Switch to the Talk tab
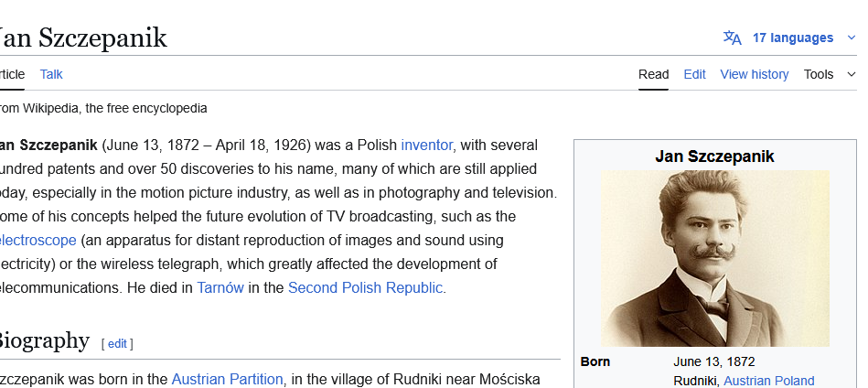868x388 pixels. pyautogui.click(x=51, y=74)
